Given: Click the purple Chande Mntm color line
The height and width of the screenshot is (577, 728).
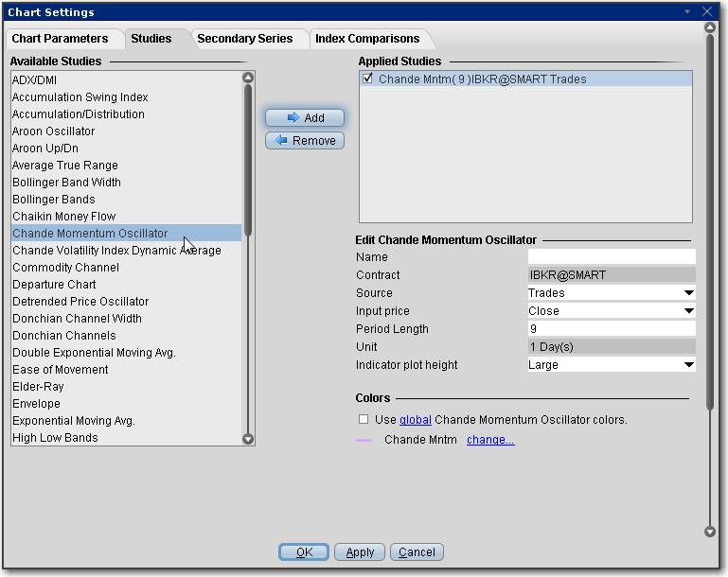Looking at the screenshot, I should [x=364, y=441].
